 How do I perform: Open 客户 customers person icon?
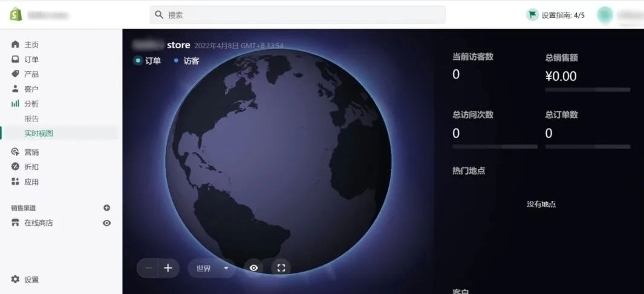click(16, 89)
